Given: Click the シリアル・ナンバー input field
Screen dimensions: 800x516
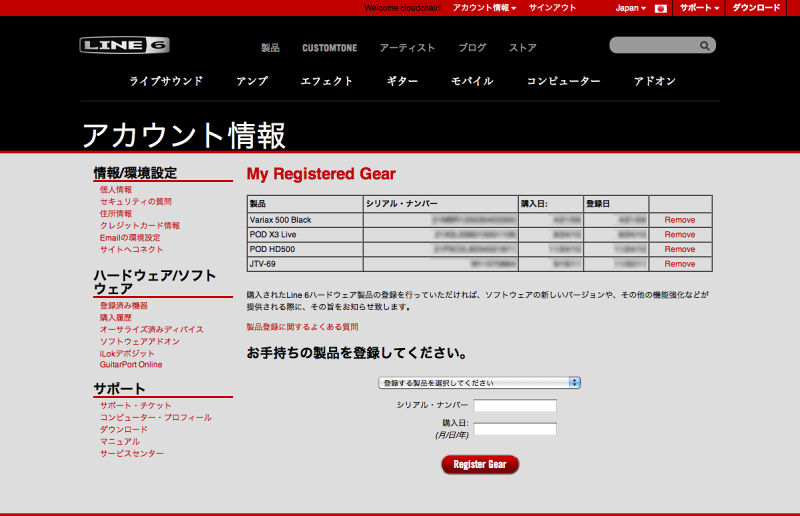Looking at the screenshot, I should point(515,406).
